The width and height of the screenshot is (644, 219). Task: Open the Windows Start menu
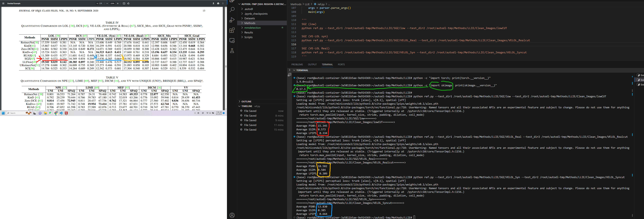(3, 113)
